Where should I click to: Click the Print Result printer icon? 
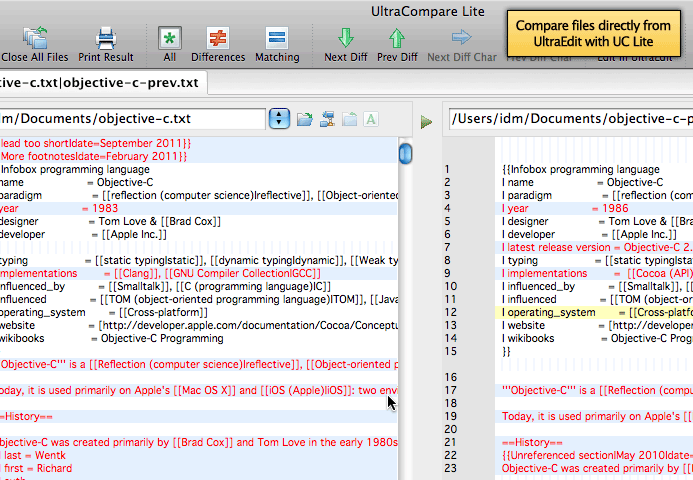pyautogui.click(x=106, y=38)
